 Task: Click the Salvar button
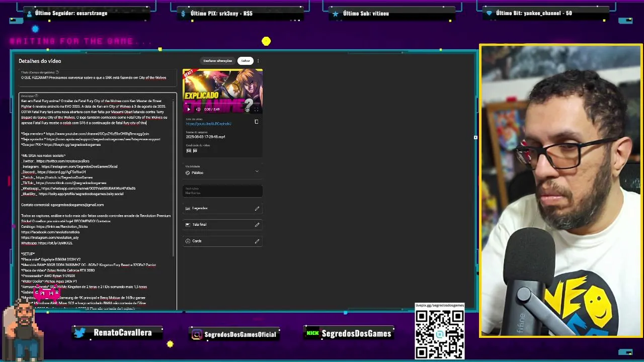coord(245,61)
